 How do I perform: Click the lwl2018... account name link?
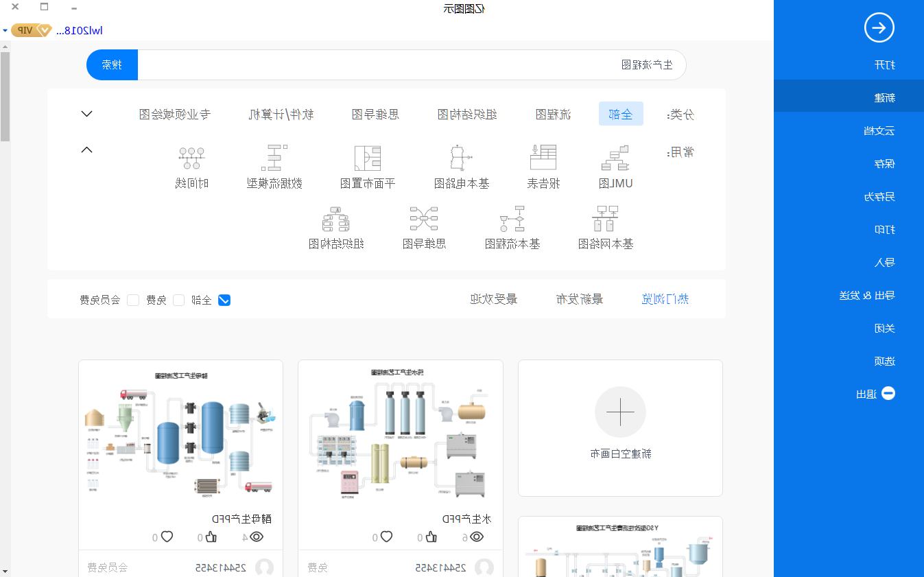coord(79,31)
